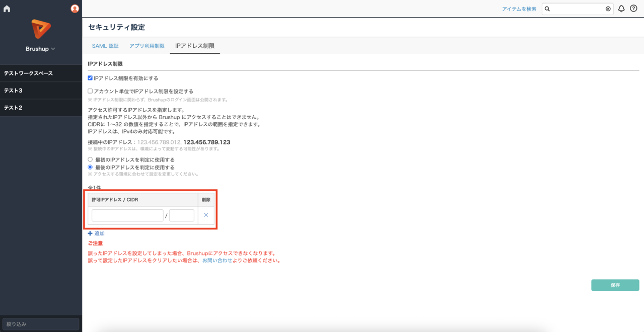Click the blue plus icon beside 追加

90,233
